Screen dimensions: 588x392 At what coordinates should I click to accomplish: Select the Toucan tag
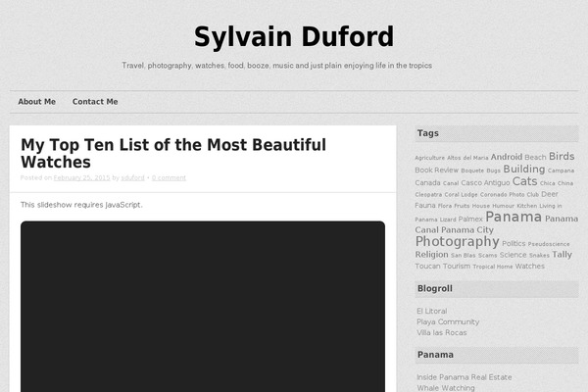click(x=427, y=266)
